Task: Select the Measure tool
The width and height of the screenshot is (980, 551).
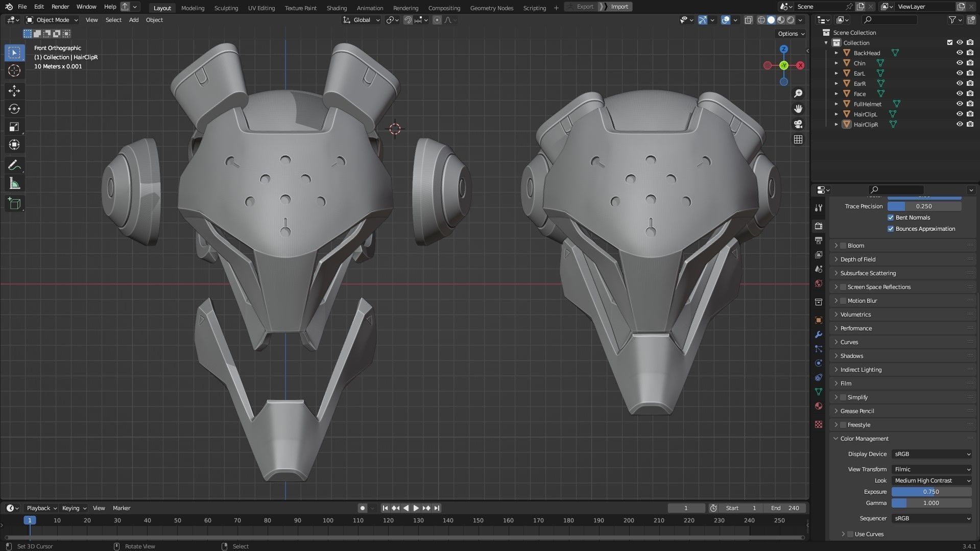Action: 14,183
